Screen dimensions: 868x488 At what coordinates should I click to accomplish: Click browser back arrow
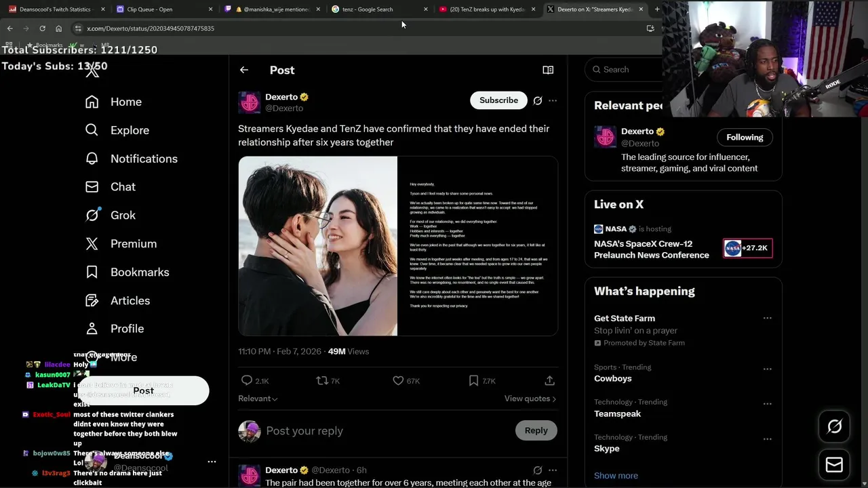(x=9, y=28)
